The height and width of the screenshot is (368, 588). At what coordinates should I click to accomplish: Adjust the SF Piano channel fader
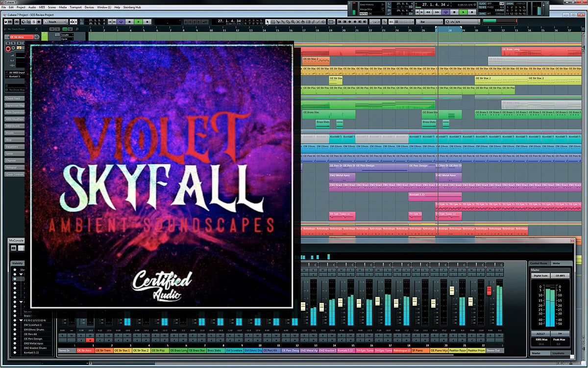point(415,301)
